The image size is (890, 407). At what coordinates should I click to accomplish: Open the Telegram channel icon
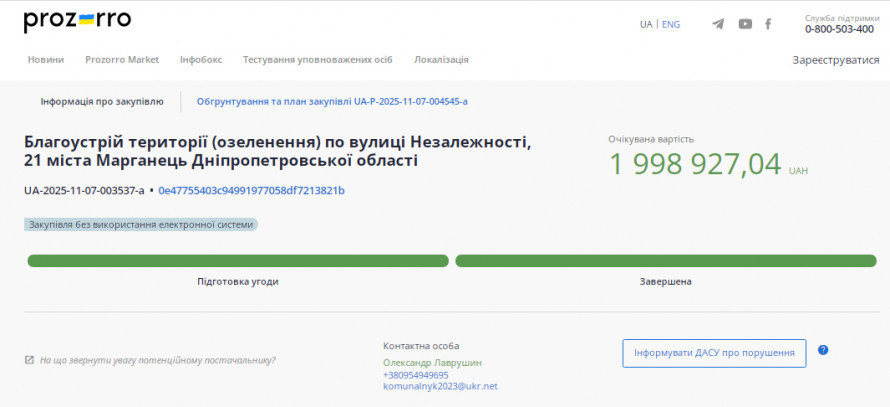718,24
